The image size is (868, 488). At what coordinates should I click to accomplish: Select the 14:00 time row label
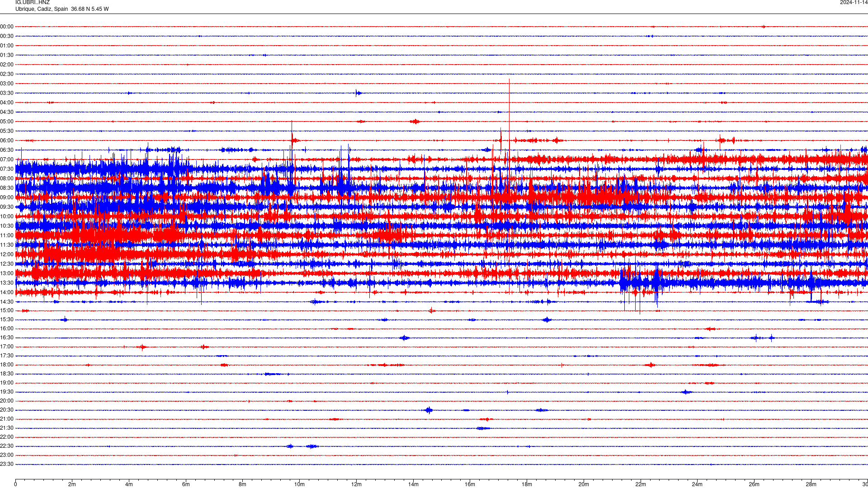click(x=7, y=292)
